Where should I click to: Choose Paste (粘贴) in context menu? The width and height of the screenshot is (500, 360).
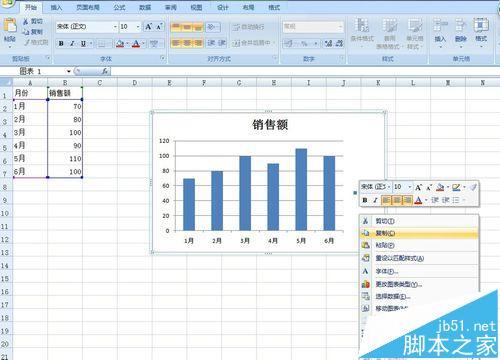pos(419,245)
